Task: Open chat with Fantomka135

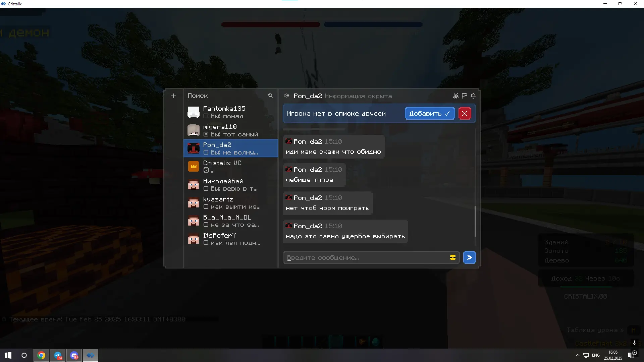Action: 231,112
